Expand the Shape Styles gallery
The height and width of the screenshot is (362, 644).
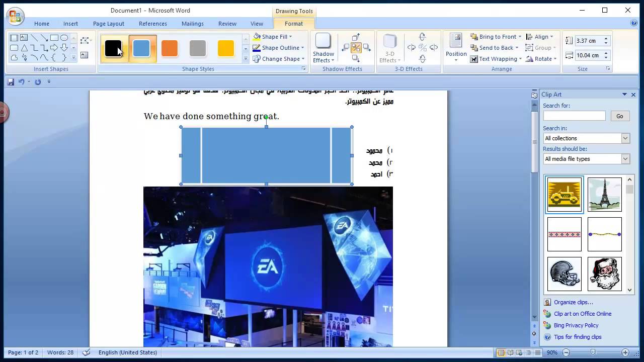click(x=246, y=59)
